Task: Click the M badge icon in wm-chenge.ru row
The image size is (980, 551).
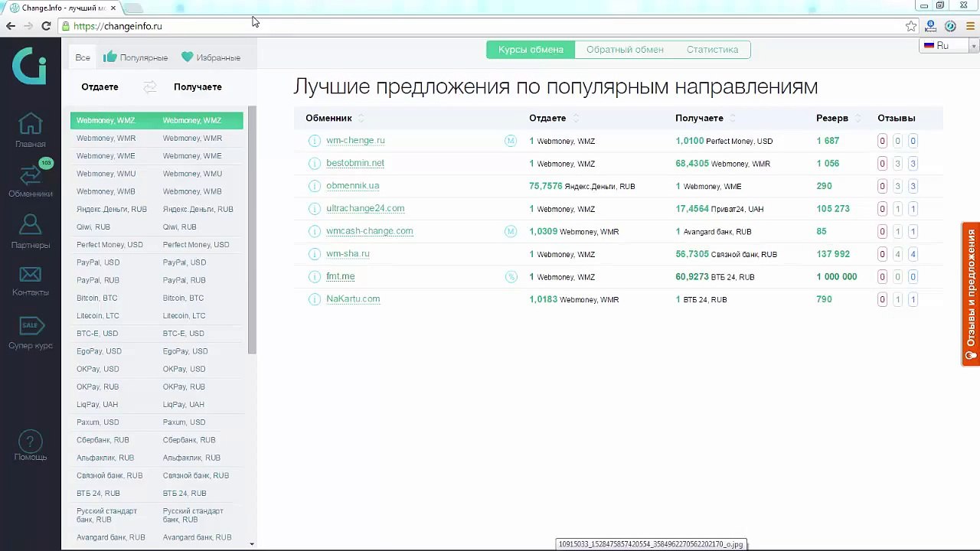Action: [511, 141]
